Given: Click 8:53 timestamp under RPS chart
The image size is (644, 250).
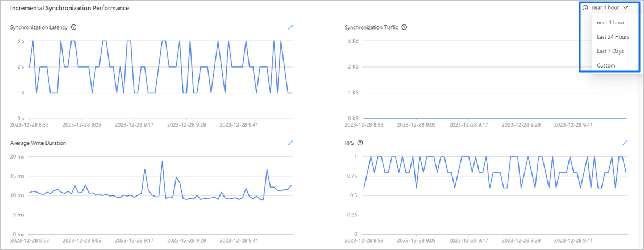Looking at the screenshot, I should [363, 240].
